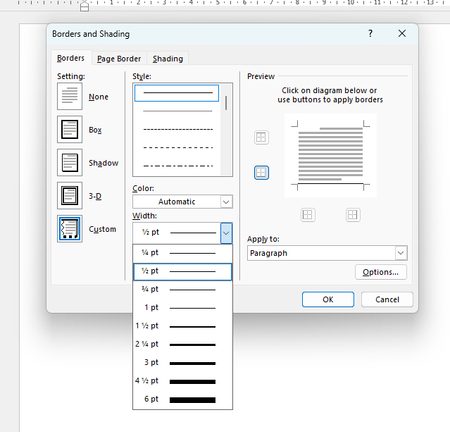
Task: Choose 1 ½ pt width option
Action: point(182,326)
